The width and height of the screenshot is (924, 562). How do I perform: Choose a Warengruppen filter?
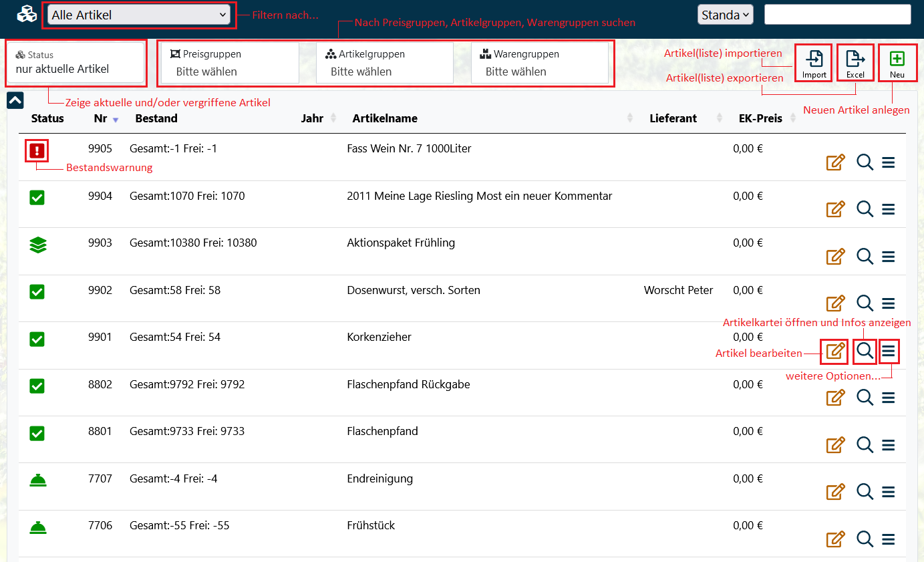(539, 63)
